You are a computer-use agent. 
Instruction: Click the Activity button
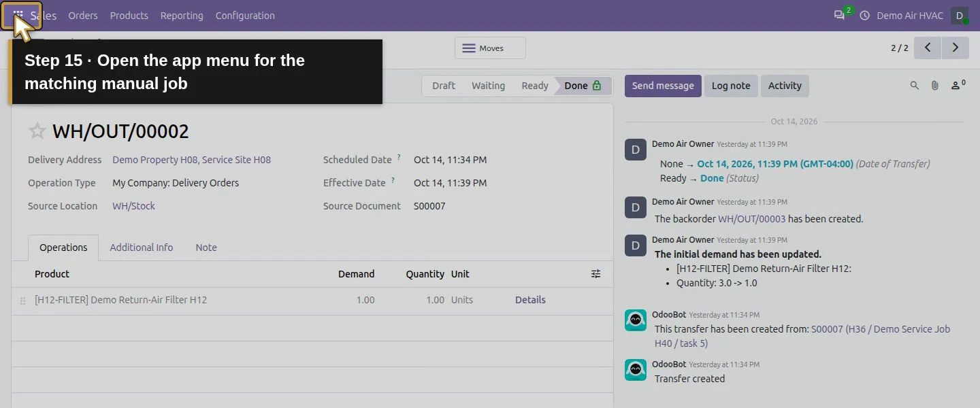click(785, 86)
